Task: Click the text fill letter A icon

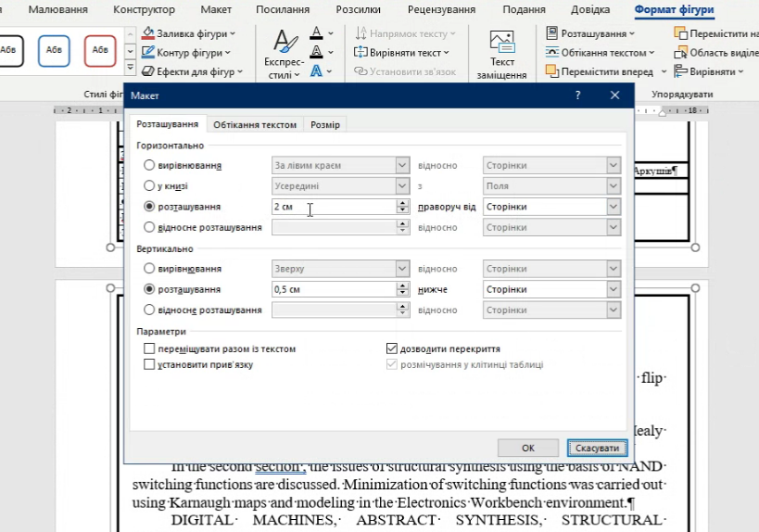Action: pyautogui.click(x=316, y=33)
